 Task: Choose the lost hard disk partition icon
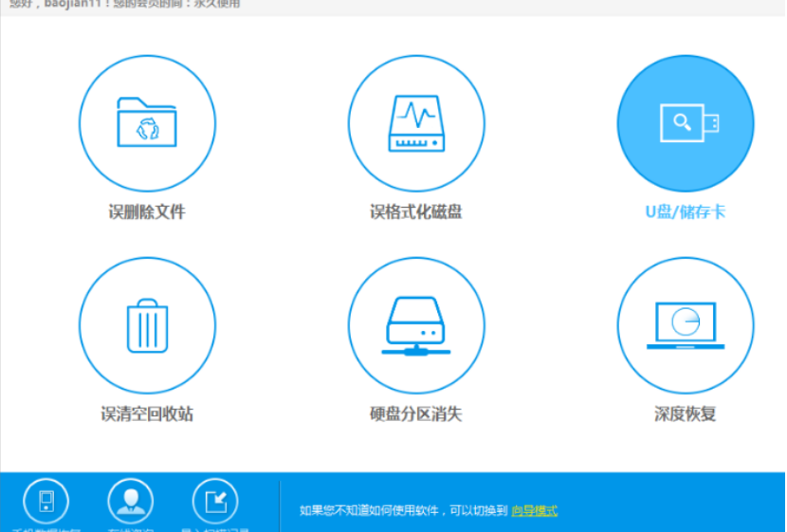pyautogui.click(x=416, y=325)
